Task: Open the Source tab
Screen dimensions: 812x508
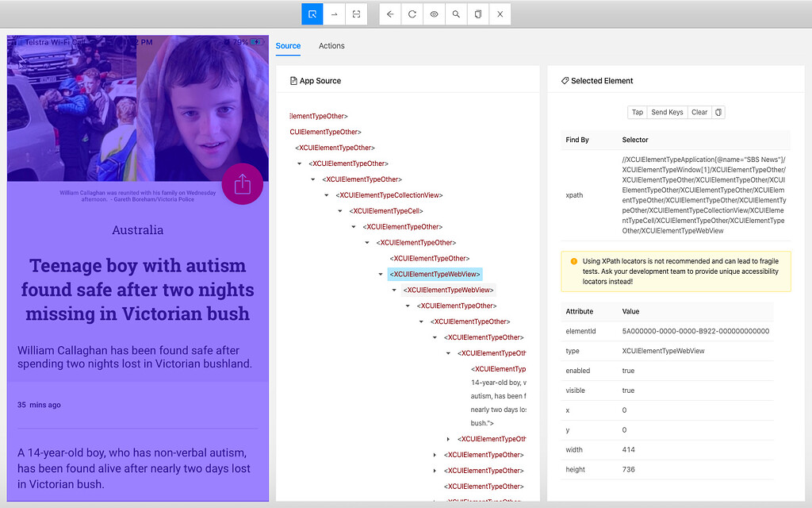Action: [x=288, y=45]
